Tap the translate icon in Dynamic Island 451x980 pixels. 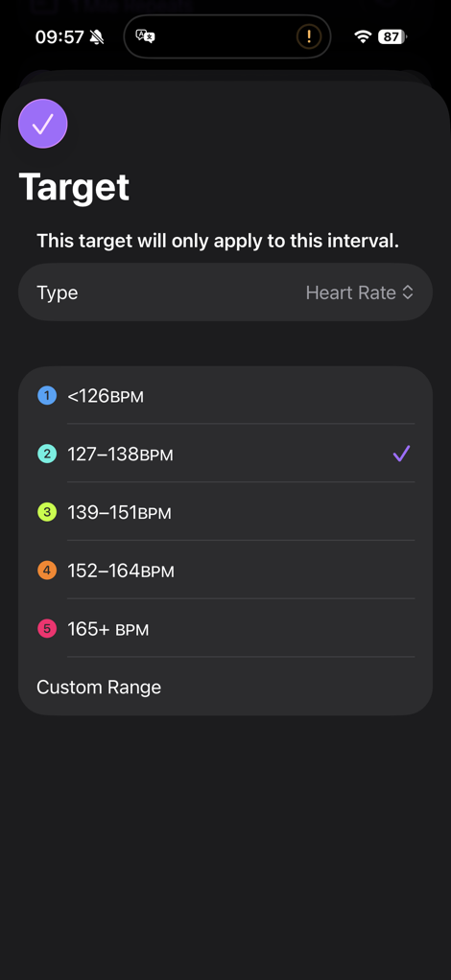click(145, 36)
